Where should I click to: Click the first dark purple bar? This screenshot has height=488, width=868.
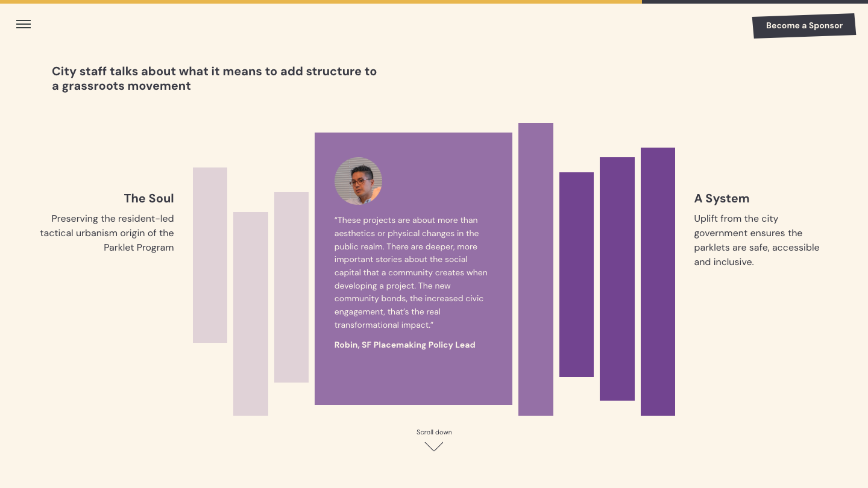pyautogui.click(x=576, y=275)
